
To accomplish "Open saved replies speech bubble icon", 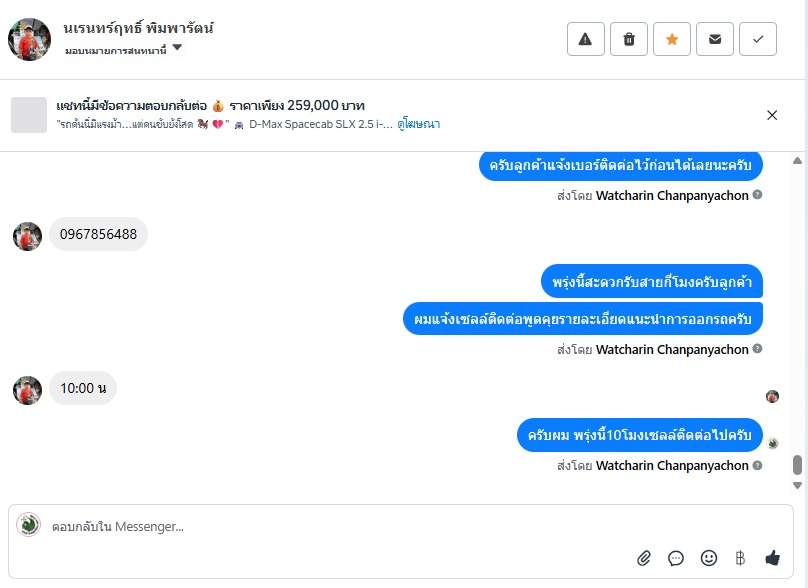I will (676, 558).
